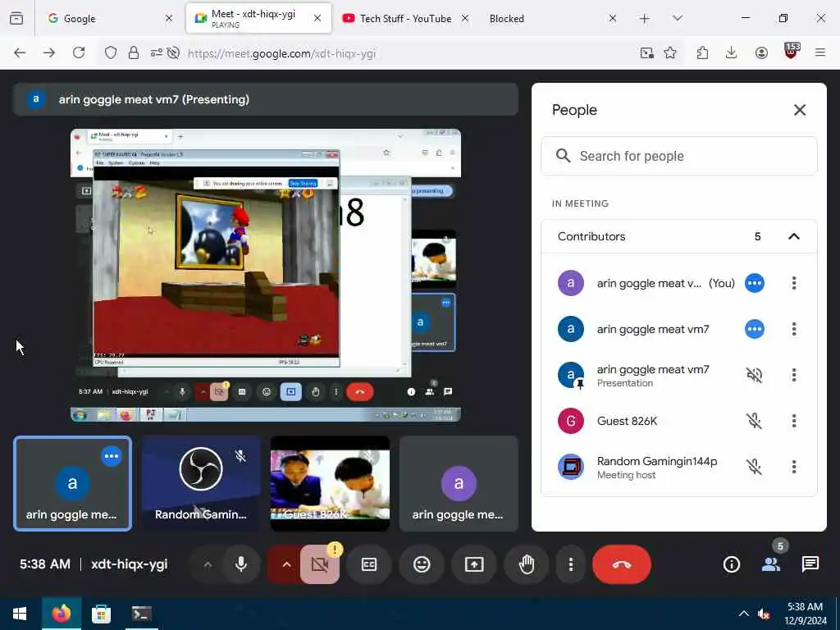Open the terminal app in the taskbar

click(141, 614)
